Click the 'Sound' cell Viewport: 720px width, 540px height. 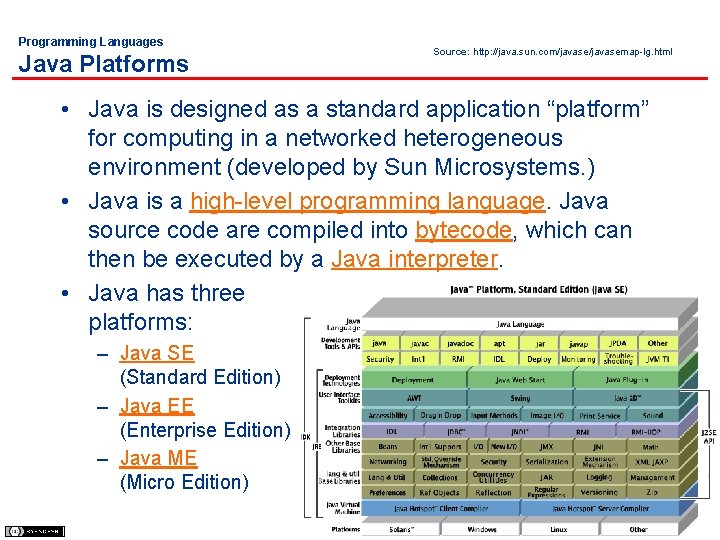tap(652, 415)
